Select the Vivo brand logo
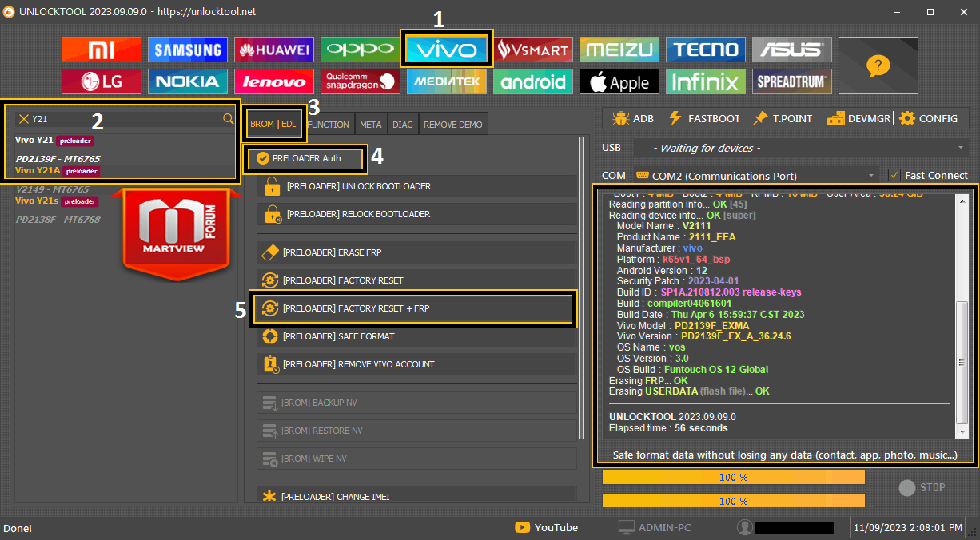The height and width of the screenshot is (540, 980). point(447,50)
